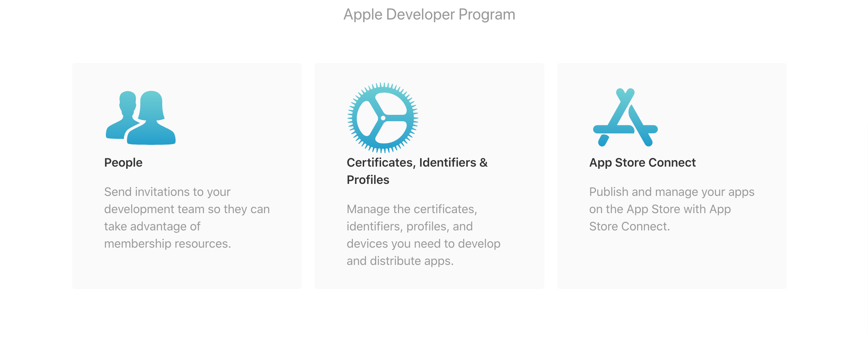The image size is (868, 349).
Task: Open the Certificates gear icon
Action: point(383,118)
